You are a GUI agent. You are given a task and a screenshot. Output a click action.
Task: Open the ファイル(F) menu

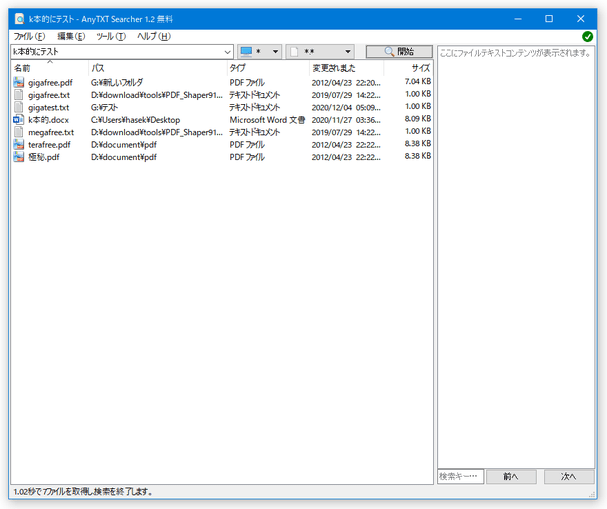click(x=29, y=36)
